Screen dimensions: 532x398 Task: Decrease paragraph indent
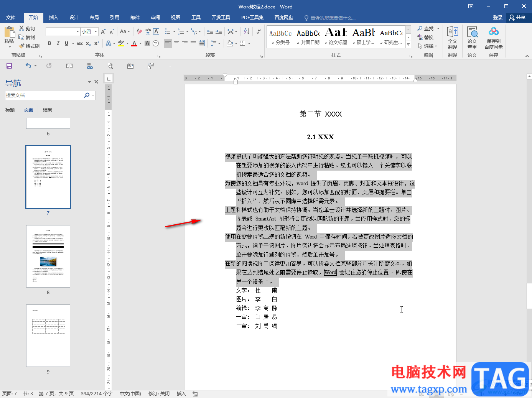coord(210,31)
